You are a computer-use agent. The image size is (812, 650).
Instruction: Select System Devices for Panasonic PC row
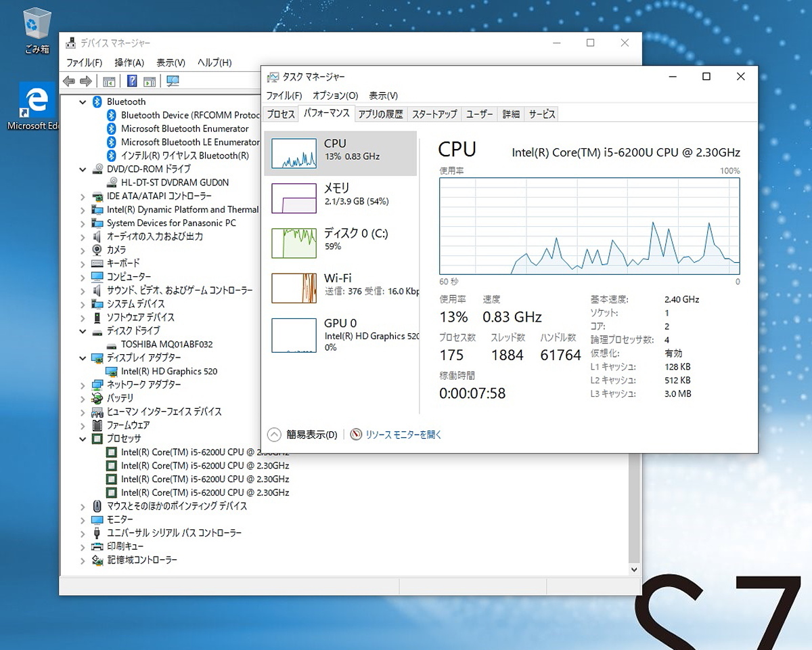pos(171,223)
